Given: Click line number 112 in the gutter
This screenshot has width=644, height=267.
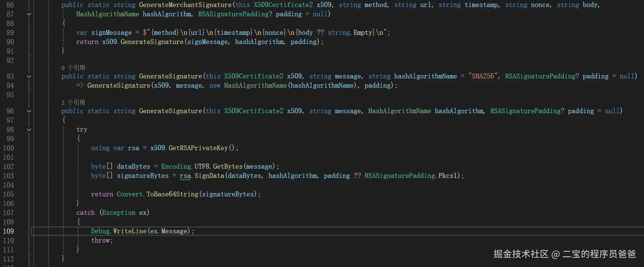Looking at the screenshot, I should point(9,259).
